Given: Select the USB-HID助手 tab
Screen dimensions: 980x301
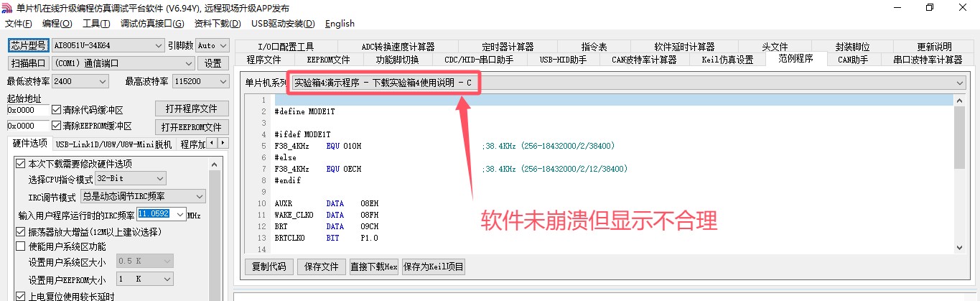Looking at the screenshot, I should pos(563,60).
